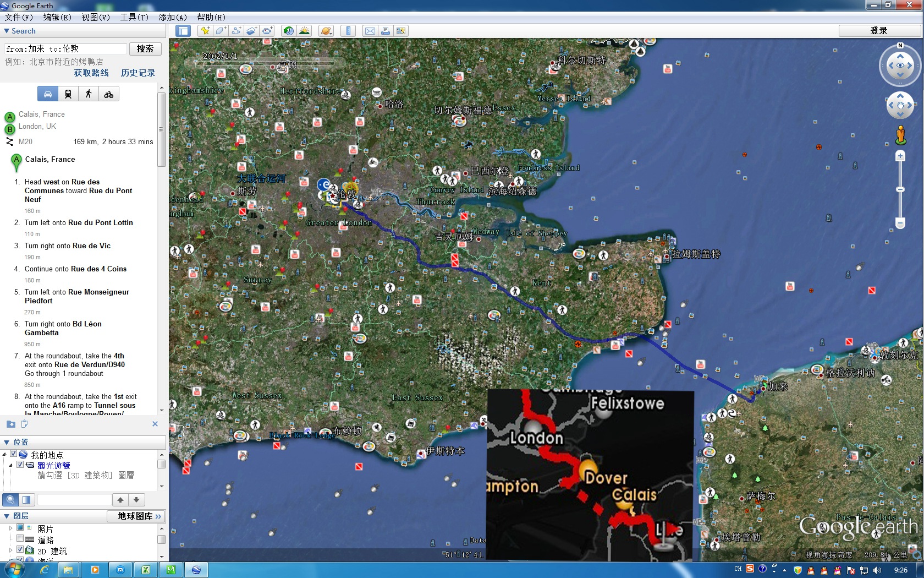
Task: Uncheck the 觀光游覽 folder checkbox
Action: 20,465
